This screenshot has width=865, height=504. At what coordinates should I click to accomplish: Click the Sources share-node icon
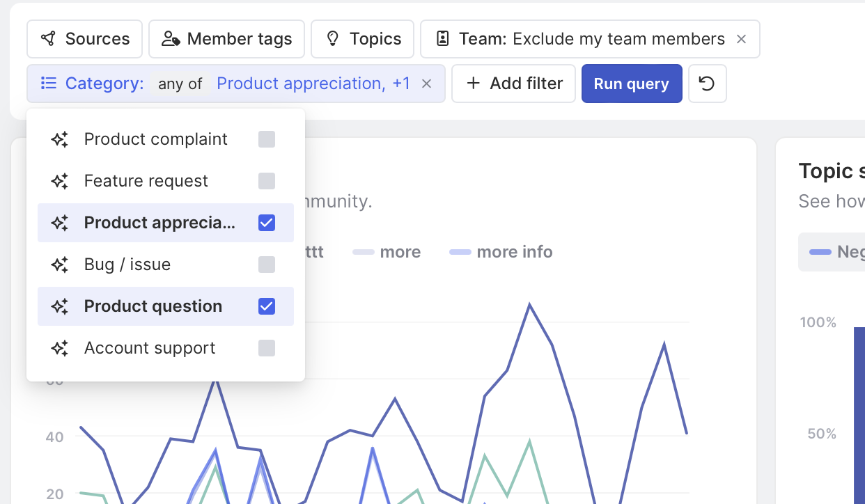48,39
